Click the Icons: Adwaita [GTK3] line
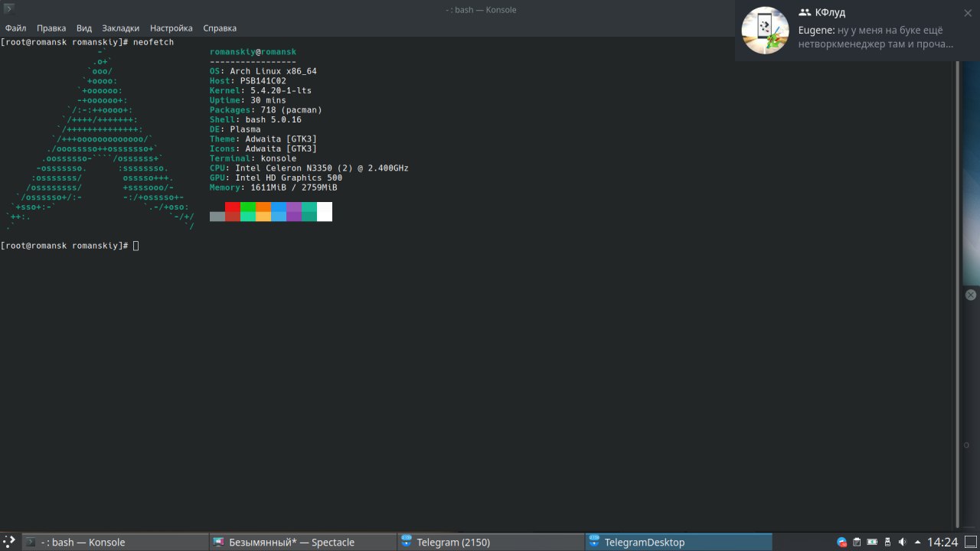This screenshot has height=551, width=980. pyautogui.click(x=263, y=148)
